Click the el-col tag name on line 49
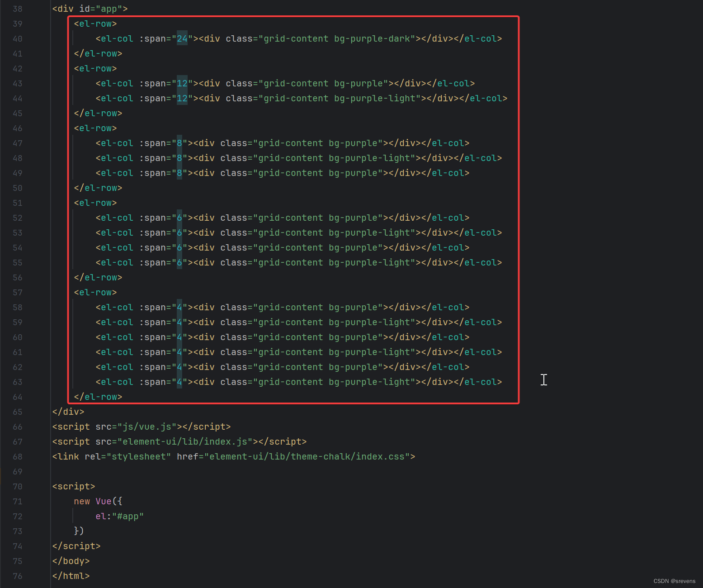 point(117,173)
